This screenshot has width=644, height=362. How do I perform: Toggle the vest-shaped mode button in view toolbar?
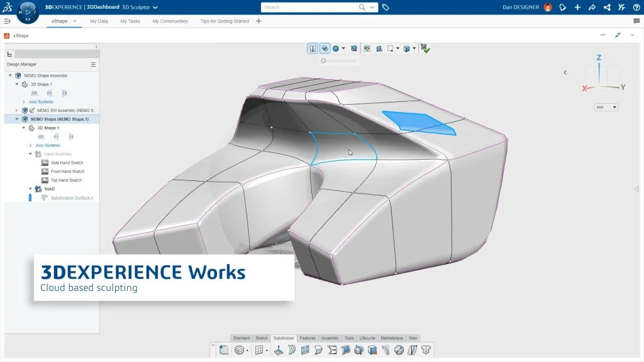pyautogui.click(x=313, y=48)
